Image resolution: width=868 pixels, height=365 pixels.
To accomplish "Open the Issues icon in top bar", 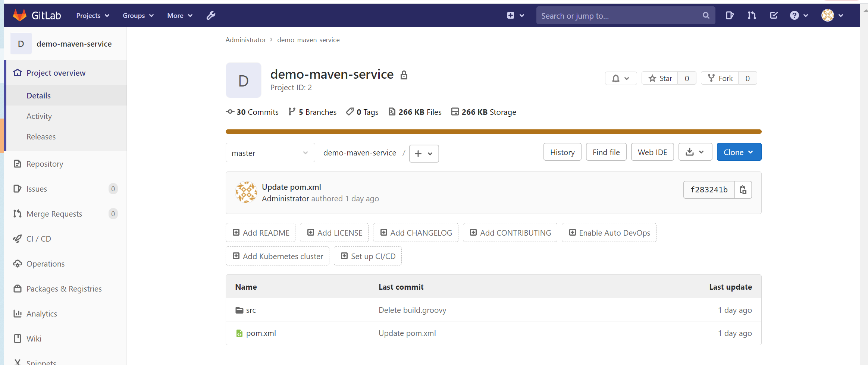I will (730, 15).
